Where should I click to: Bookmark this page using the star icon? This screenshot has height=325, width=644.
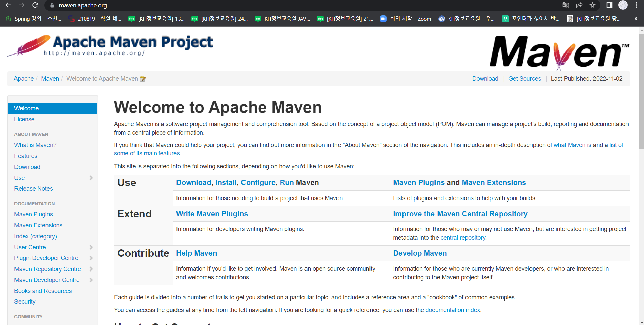(592, 5)
